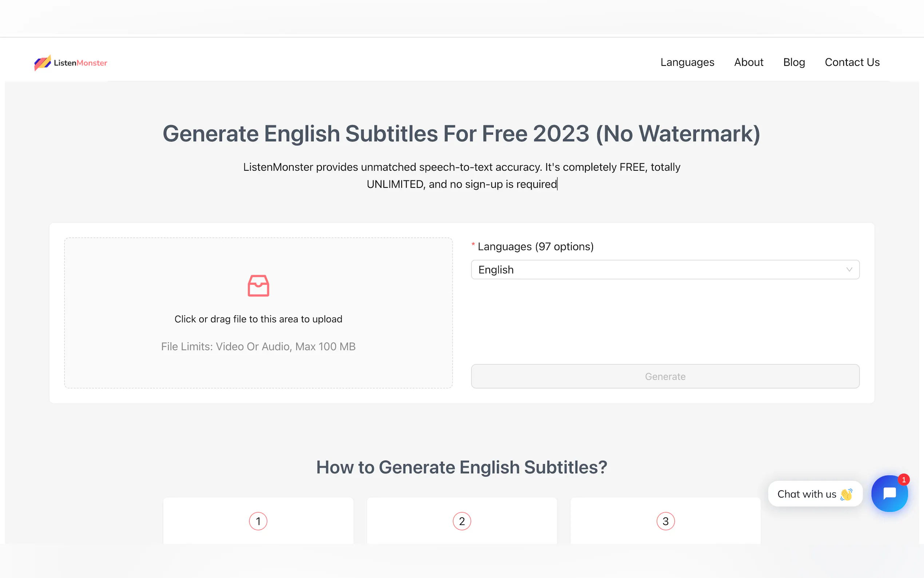Expand the Languages dropdown arrow

pos(849,269)
